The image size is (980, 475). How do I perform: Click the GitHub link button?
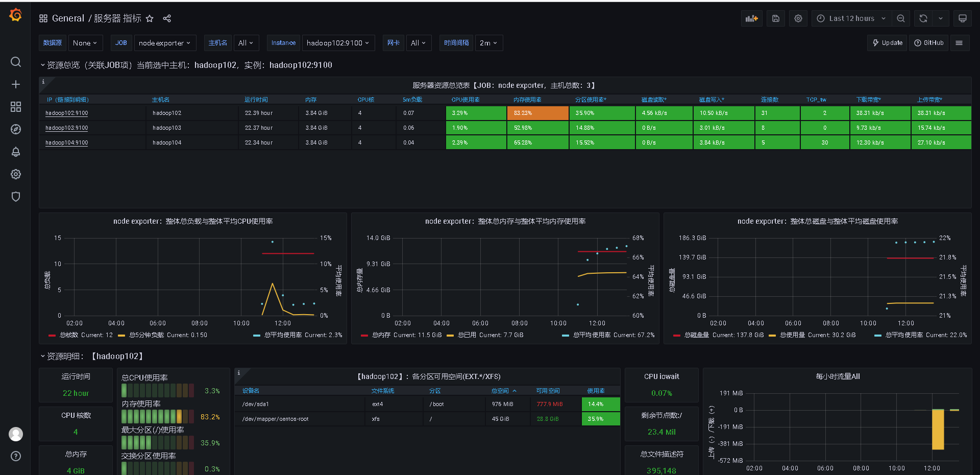tap(928, 43)
